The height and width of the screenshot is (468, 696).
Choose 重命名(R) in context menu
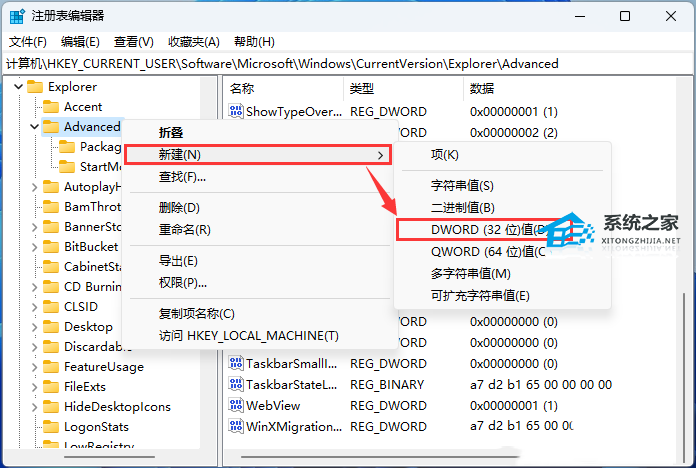pyautogui.click(x=259, y=230)
